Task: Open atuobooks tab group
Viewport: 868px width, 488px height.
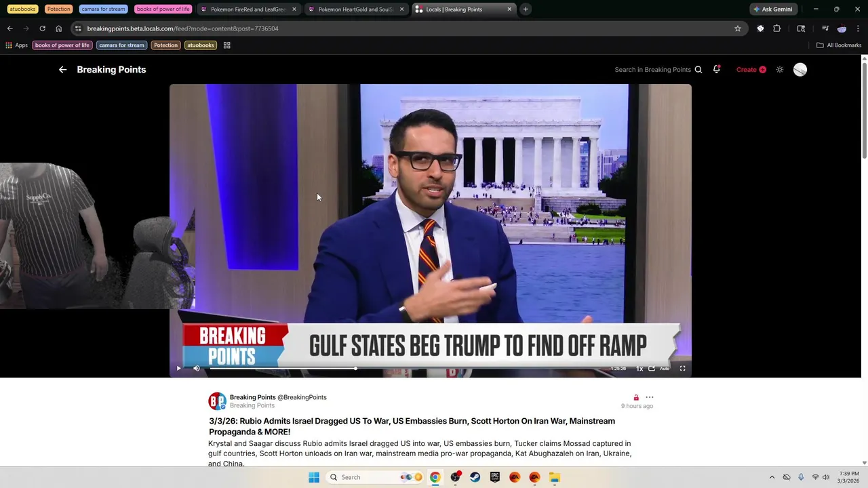Action: (x=22, y=9)
